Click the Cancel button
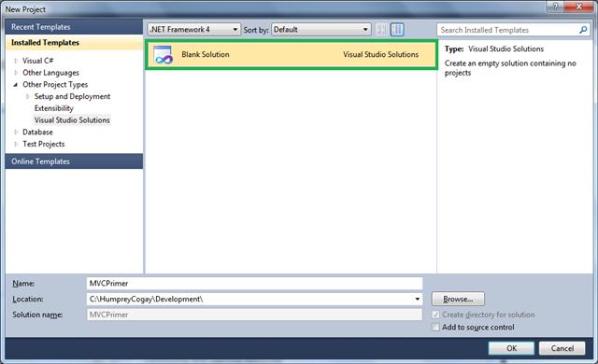The height and width of the screenshot is (364, 598). [562, 348]
